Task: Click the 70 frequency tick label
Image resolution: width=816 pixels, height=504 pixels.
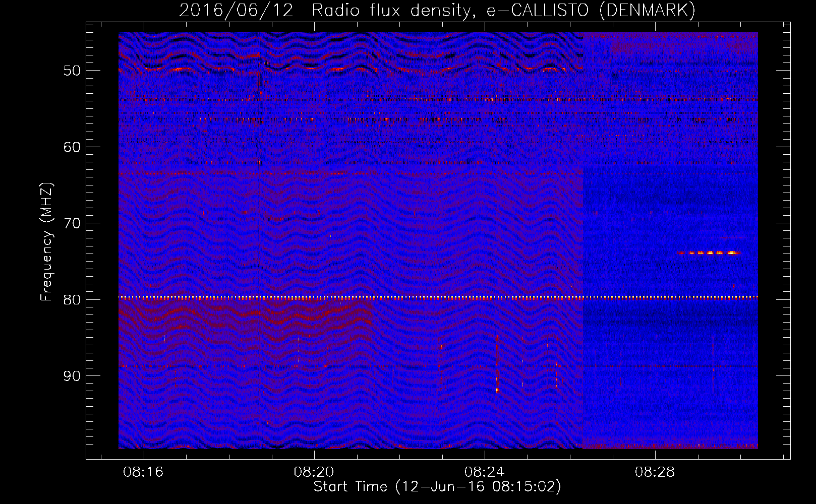Action: point(72,223)
